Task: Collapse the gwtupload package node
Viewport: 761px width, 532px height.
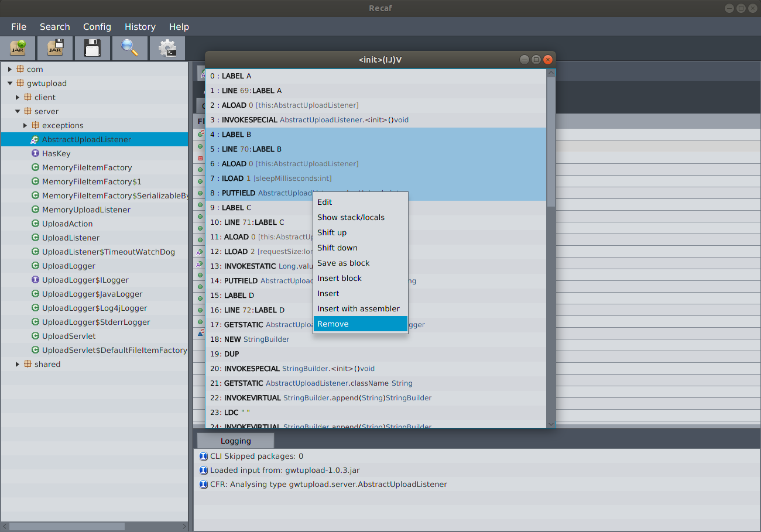Action: point(10,83)
